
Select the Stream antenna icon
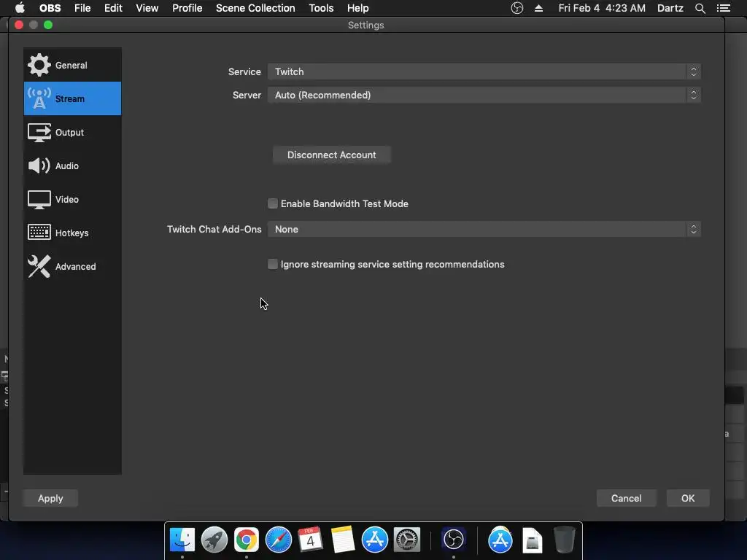coord(39,98)
